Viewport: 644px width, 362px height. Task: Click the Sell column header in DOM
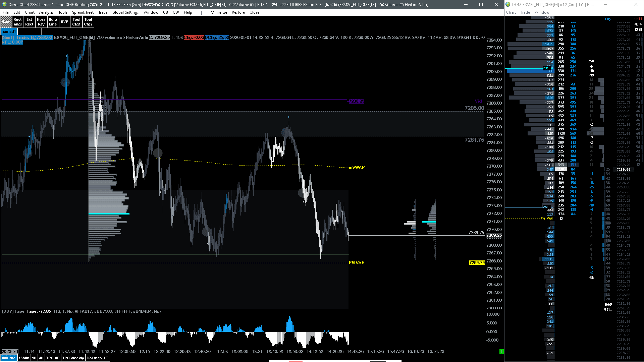[638, 19]
